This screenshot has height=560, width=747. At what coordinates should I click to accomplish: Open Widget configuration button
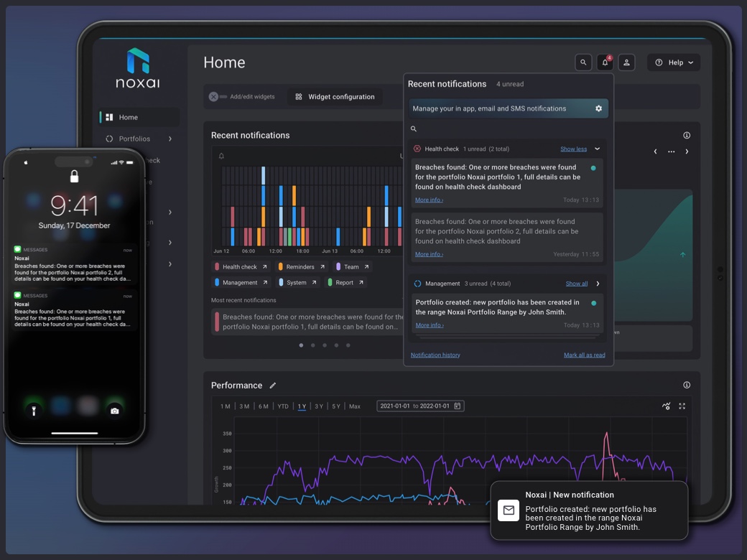335,97
